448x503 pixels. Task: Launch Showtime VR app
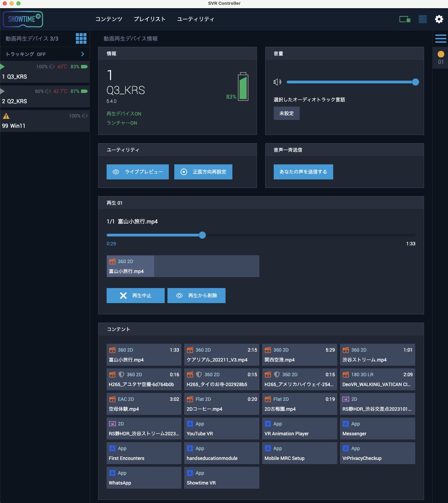click(x=222, y=478)
